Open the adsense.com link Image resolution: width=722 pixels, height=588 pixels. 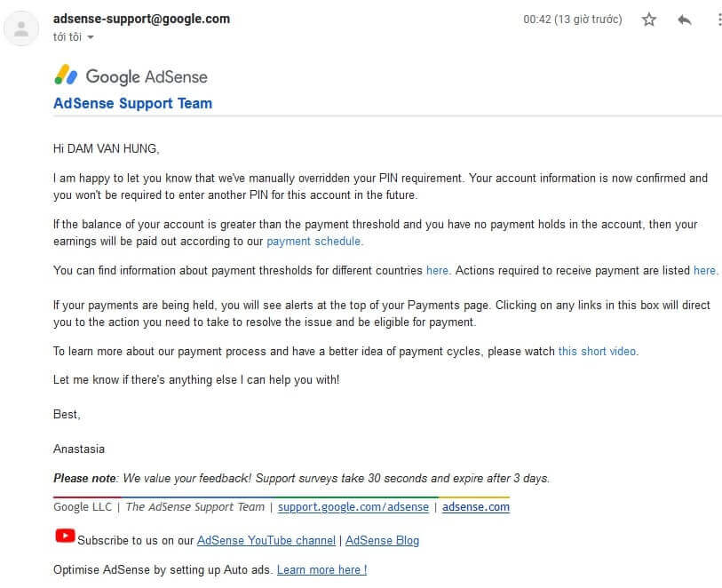[x=476, y=507]
